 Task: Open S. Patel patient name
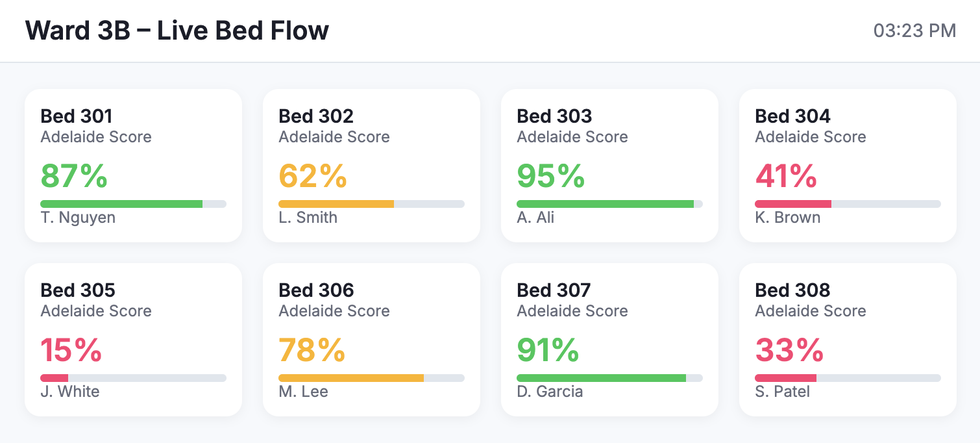point(783,392)
